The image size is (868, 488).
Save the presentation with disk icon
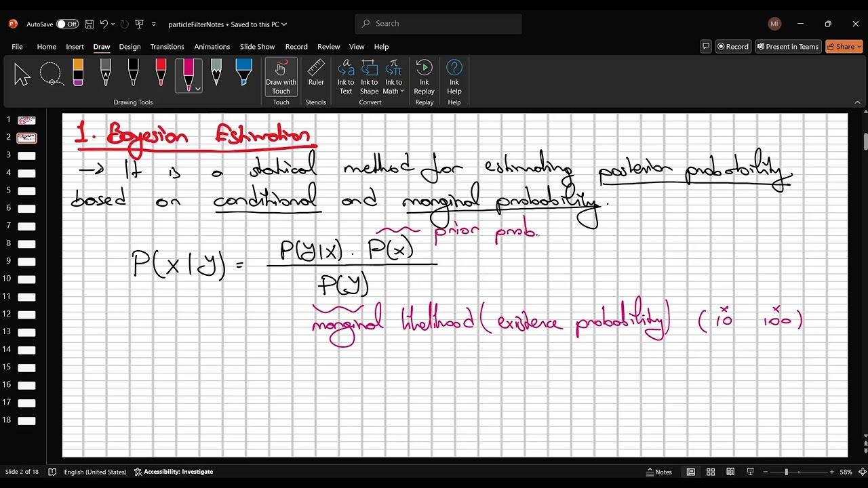[x=89, y=24]
